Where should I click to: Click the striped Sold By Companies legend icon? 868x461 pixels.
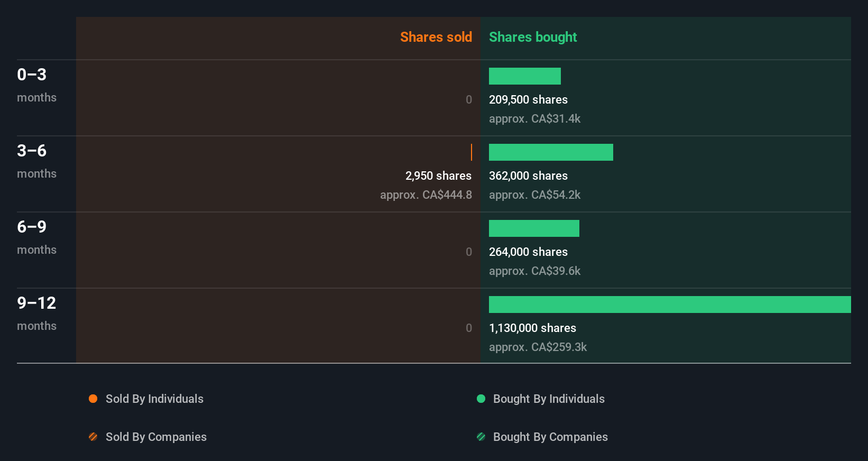click(x=93, y=437)
